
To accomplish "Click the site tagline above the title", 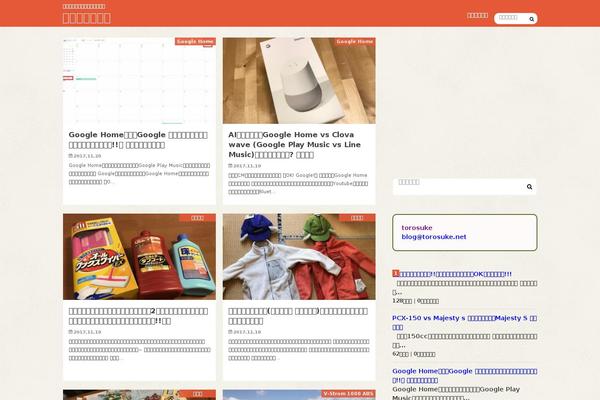I will coord(84,7).
